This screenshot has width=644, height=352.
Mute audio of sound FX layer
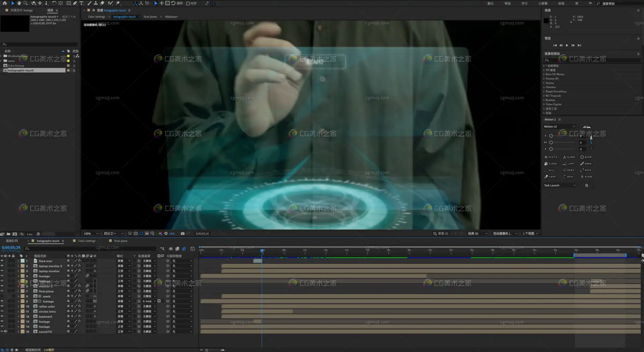click(x=6, y=332)
